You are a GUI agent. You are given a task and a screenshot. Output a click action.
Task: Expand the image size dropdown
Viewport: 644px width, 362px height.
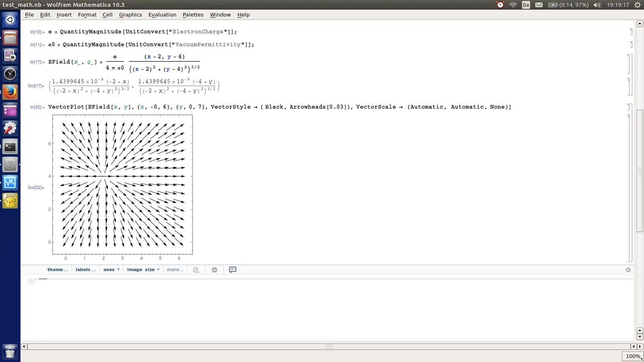pyautogui.click(x=143, y=270)
